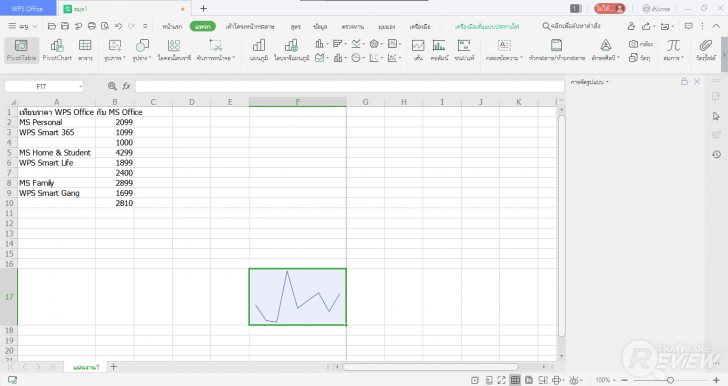Expand the quick access toolbar customize arrow
Screen dimensions: 728x386
(145, 26)
